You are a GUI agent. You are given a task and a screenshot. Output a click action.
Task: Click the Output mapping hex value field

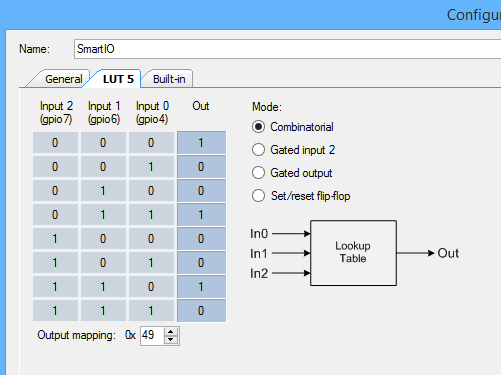pyautogui.click(x=152, y=335)
